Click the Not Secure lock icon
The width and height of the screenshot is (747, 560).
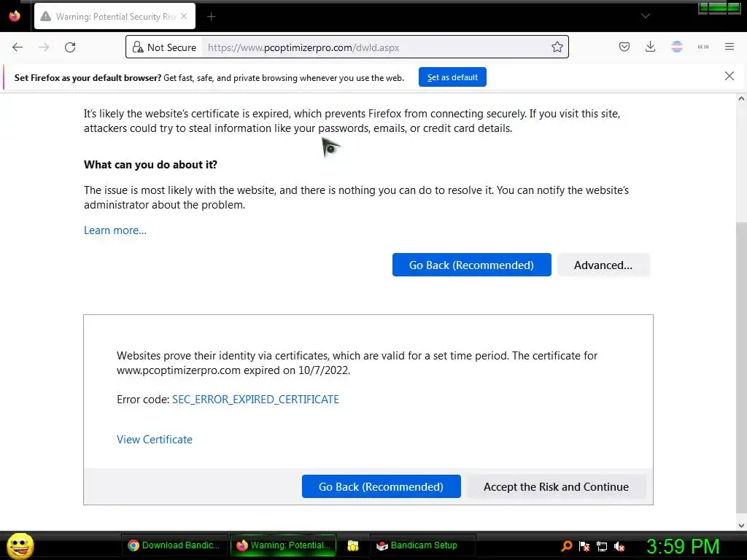pos(138,47)
